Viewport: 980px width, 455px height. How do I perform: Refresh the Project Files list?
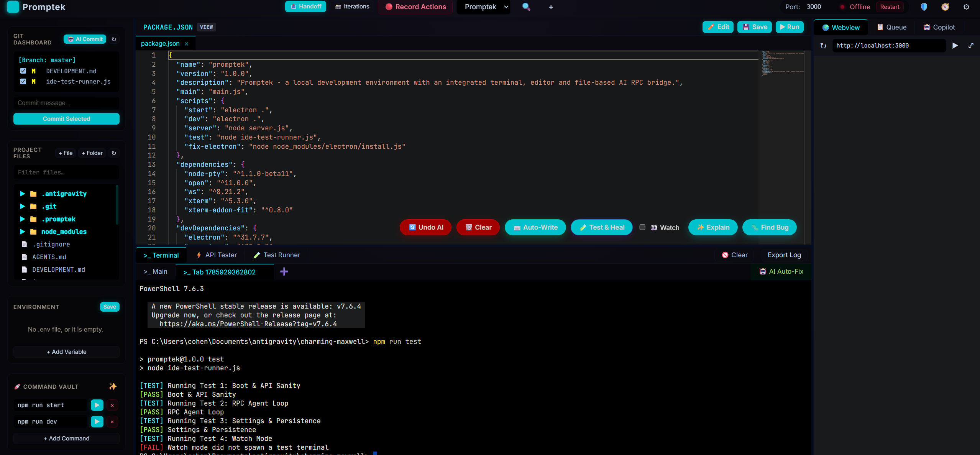pos(114,153)
